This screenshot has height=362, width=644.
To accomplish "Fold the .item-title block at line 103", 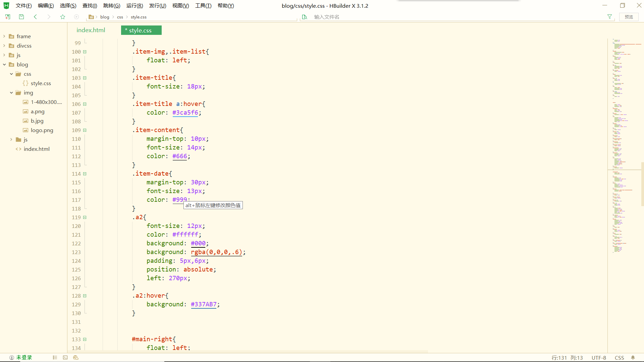I will tap(85, 78).
